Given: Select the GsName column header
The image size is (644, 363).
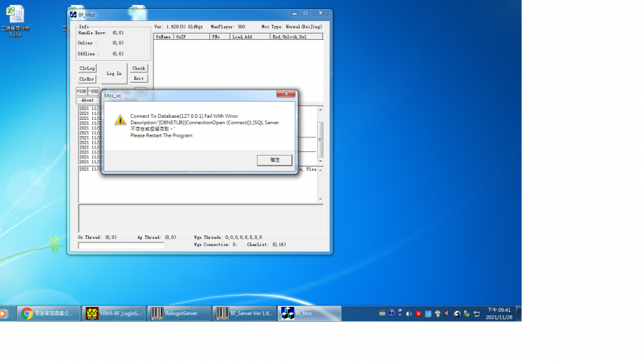Looking at the screenshot, I should tap(164, 36).
